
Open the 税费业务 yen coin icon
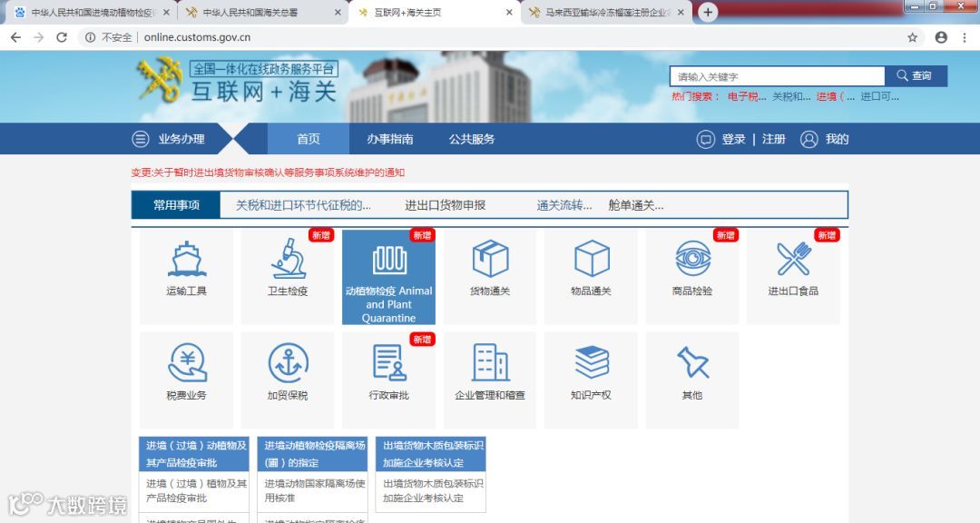click(x=187, y=362)
